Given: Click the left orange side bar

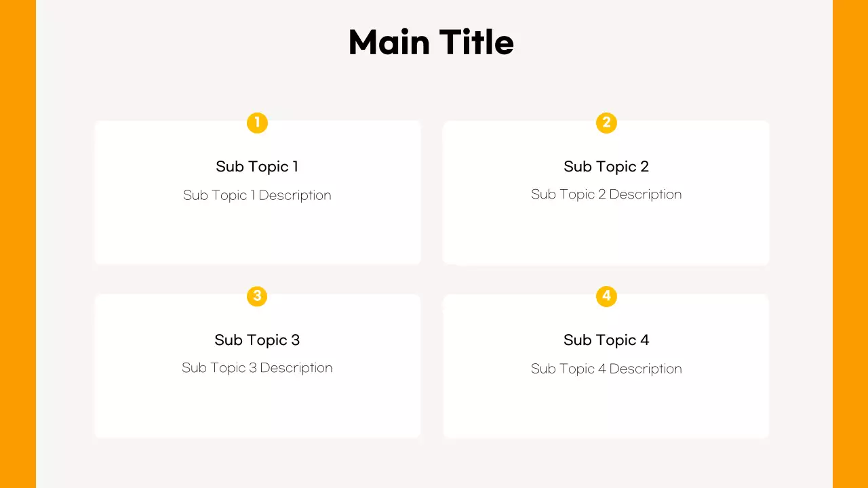Looking at the screenshot, I should point(18,244).
